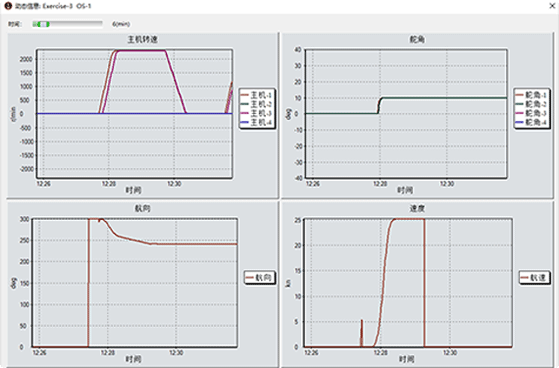This screenshot has height=368, width=559.
Task: Click the 时间 axis label under 航向 chart
Action: [133, 359]
